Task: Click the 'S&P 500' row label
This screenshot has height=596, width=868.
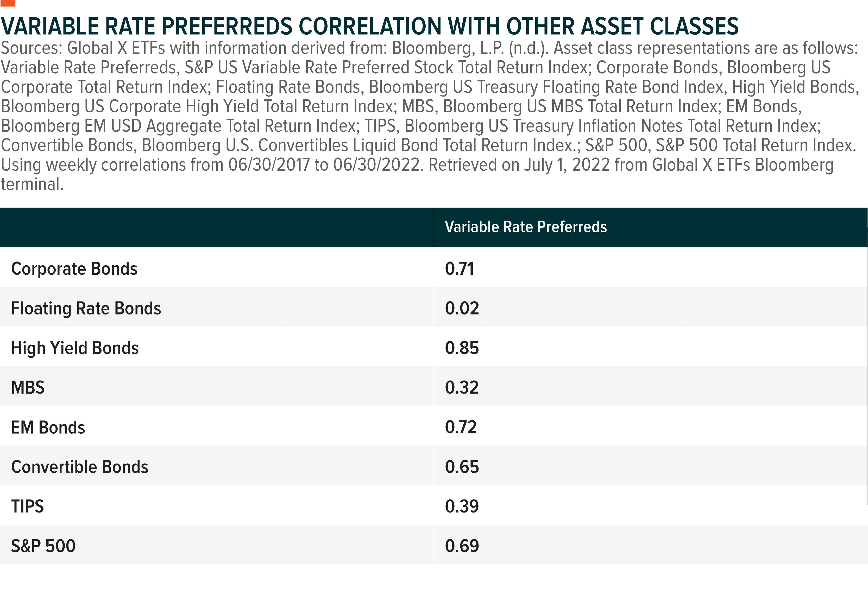Action: click(x=43, y=546)
